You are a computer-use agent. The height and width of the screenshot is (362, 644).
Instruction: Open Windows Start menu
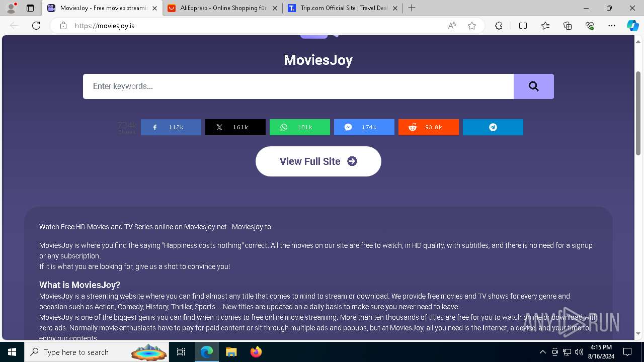[x=12, y=352]
